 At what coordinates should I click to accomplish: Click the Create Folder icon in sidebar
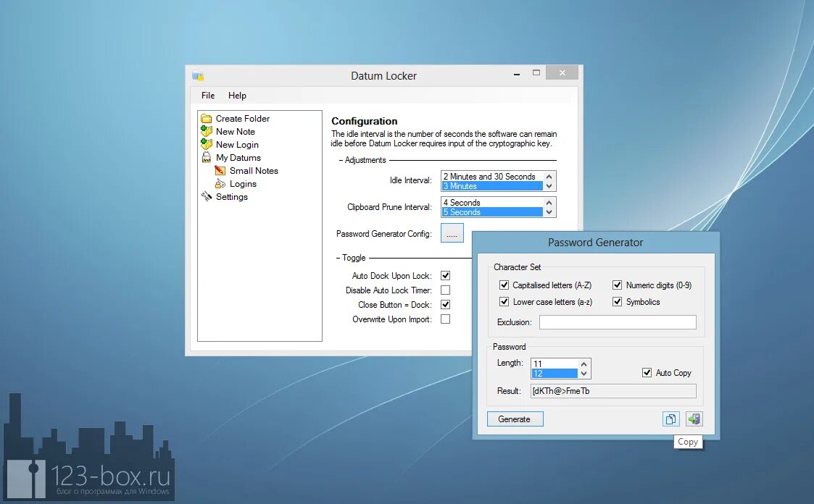point(207,119)
